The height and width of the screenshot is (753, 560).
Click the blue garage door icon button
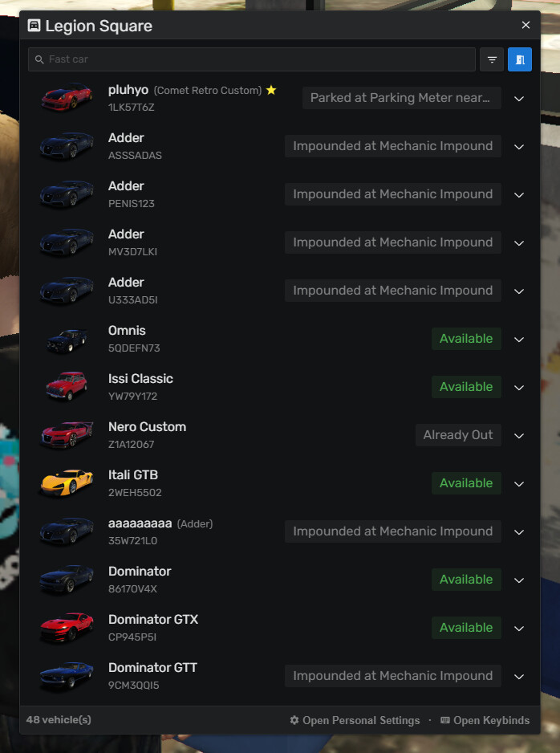[x=520, y=59]
